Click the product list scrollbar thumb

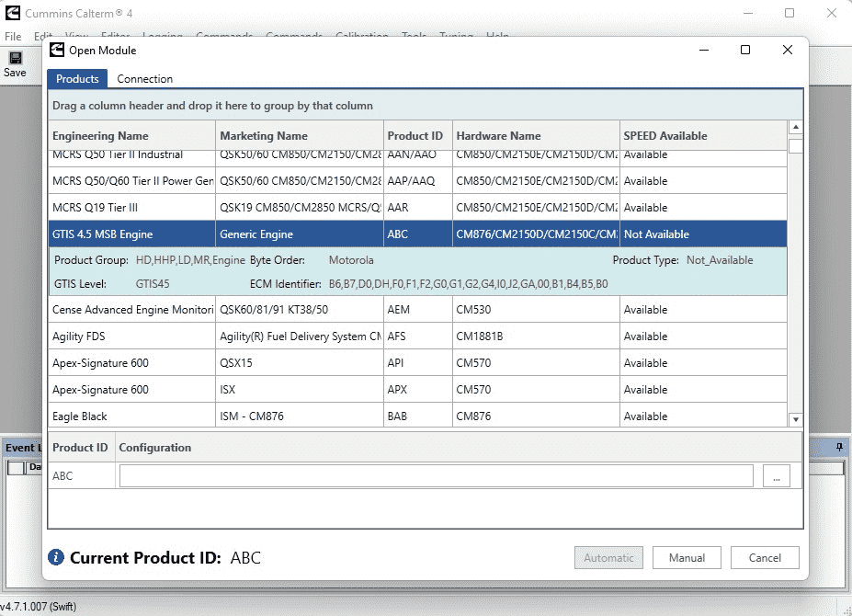(796, 146)
